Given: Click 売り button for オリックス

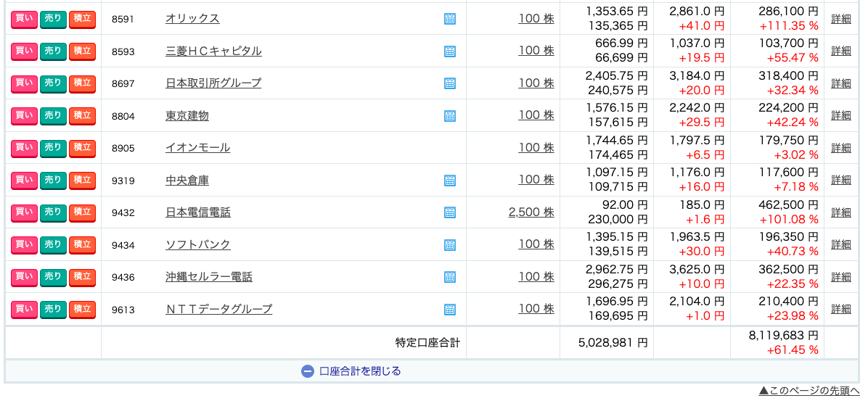Looking at the screenshot, I should [x=53, y=20].
